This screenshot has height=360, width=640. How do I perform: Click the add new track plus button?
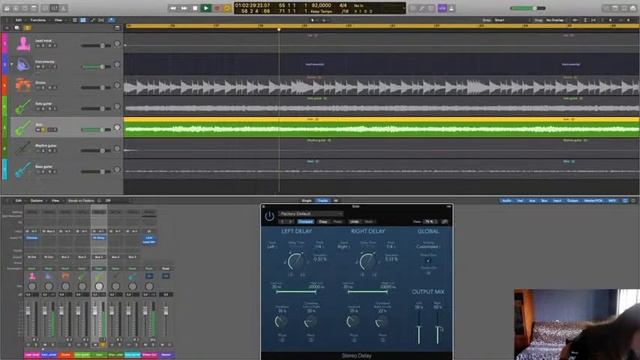[x=7, y=28]
